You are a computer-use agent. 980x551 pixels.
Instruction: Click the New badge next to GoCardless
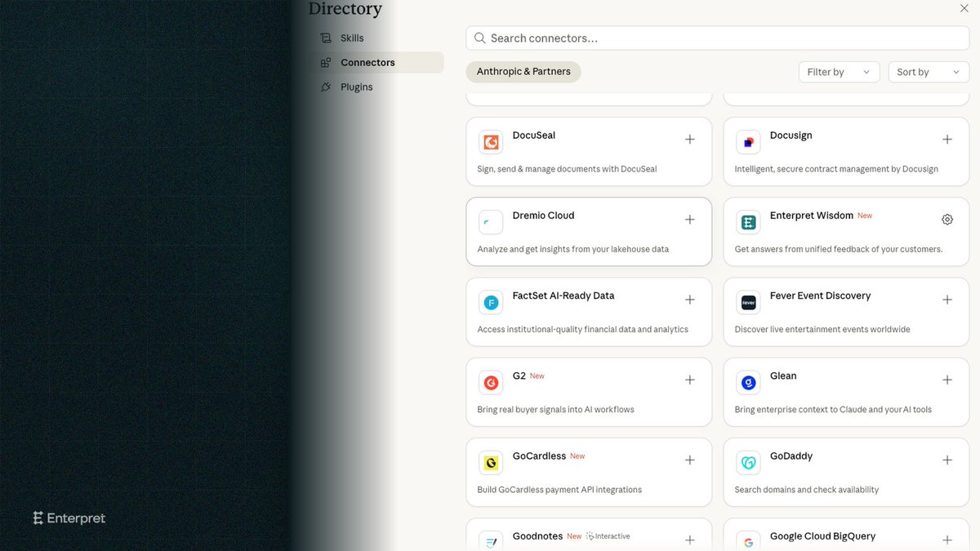tap(577, 456)
